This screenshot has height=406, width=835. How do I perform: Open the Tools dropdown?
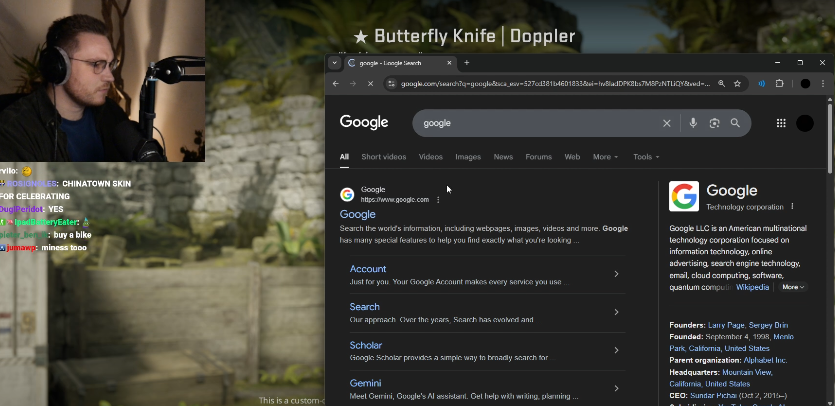646,157
